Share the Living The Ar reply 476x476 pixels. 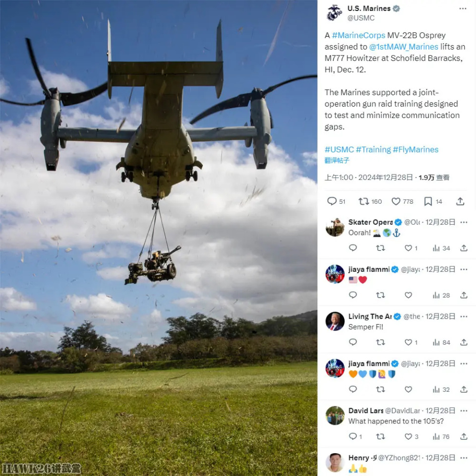(x=464, y=343)
